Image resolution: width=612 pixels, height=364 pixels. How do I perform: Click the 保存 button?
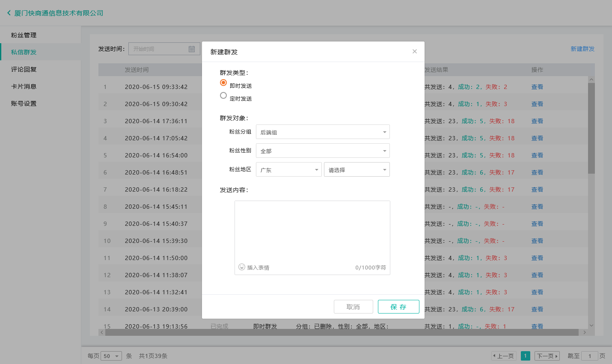click(x=398, y=307)
